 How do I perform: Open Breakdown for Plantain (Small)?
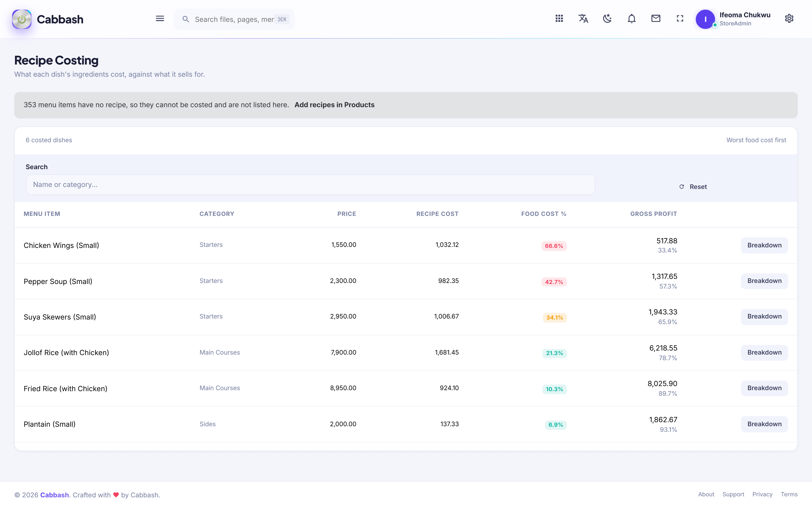pyautogui.click(x=764, y=424)
